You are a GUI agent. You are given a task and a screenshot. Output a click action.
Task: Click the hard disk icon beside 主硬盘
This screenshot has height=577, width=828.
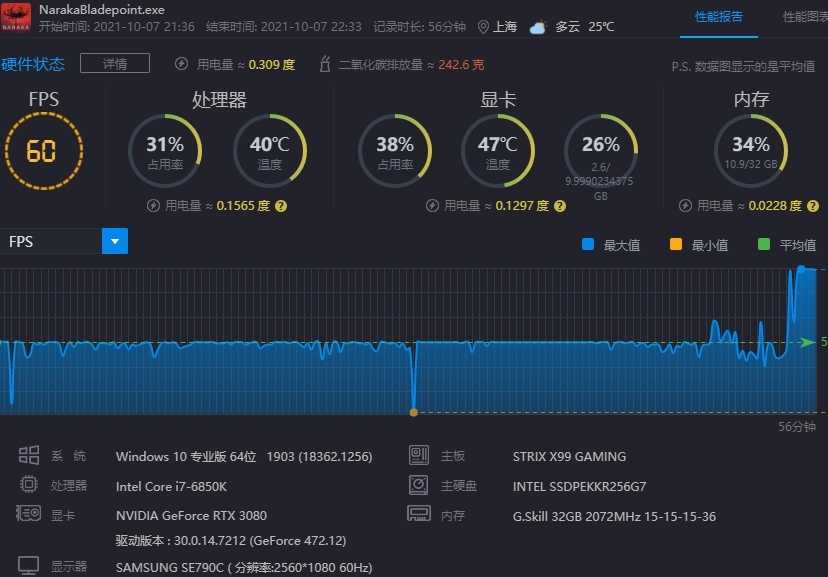coord(418,485)
